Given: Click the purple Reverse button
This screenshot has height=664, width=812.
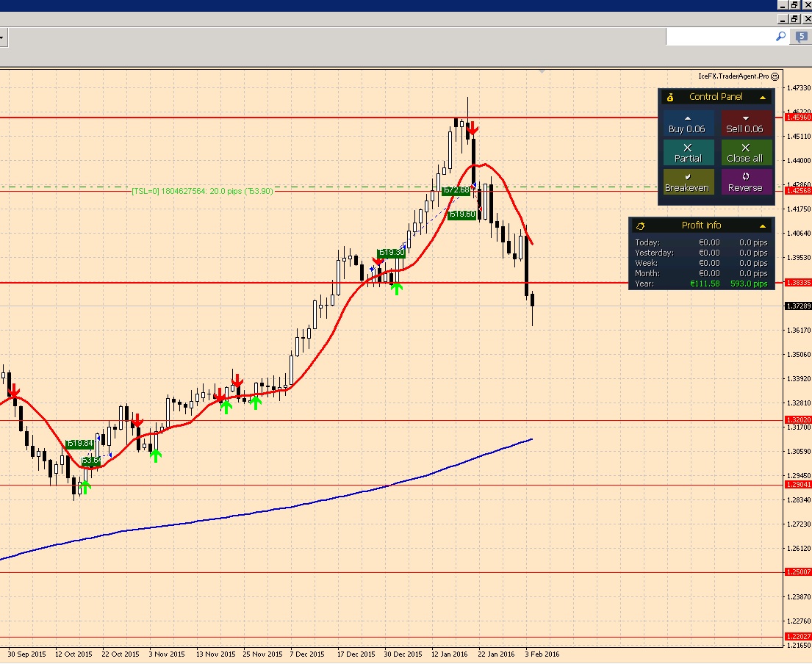Looking at the screenshot, I should pyautogui.click(x=746, y=182).
